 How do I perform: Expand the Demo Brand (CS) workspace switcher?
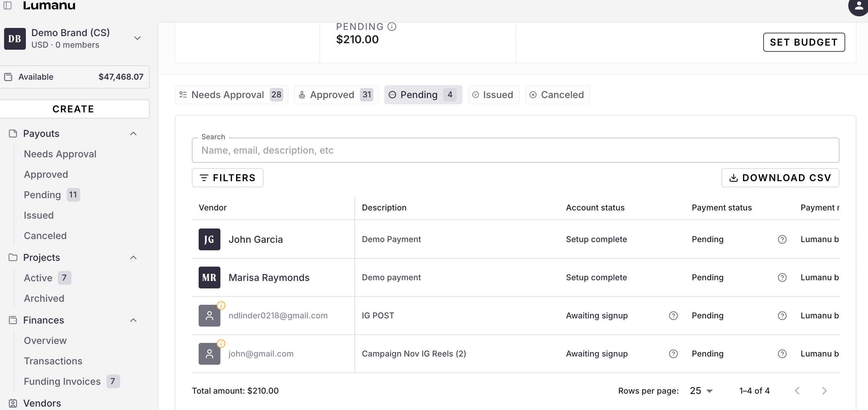137,38
